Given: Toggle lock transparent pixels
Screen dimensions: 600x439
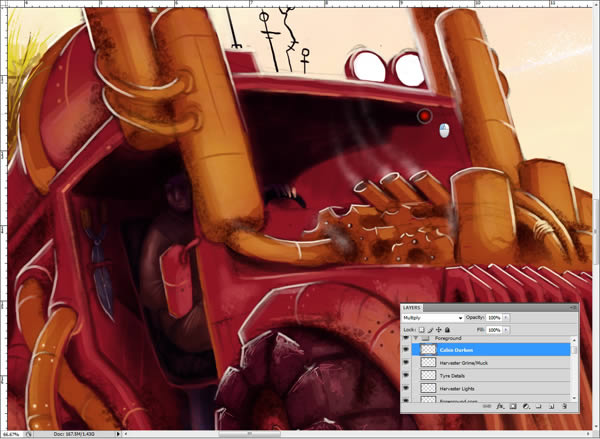Looking at the screenshot, I should [422, 330].
